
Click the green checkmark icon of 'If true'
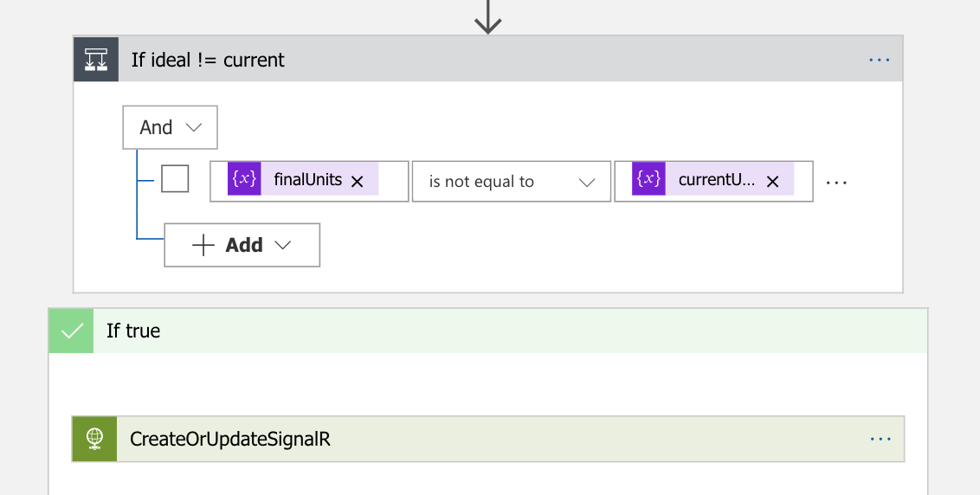point(71,331)
